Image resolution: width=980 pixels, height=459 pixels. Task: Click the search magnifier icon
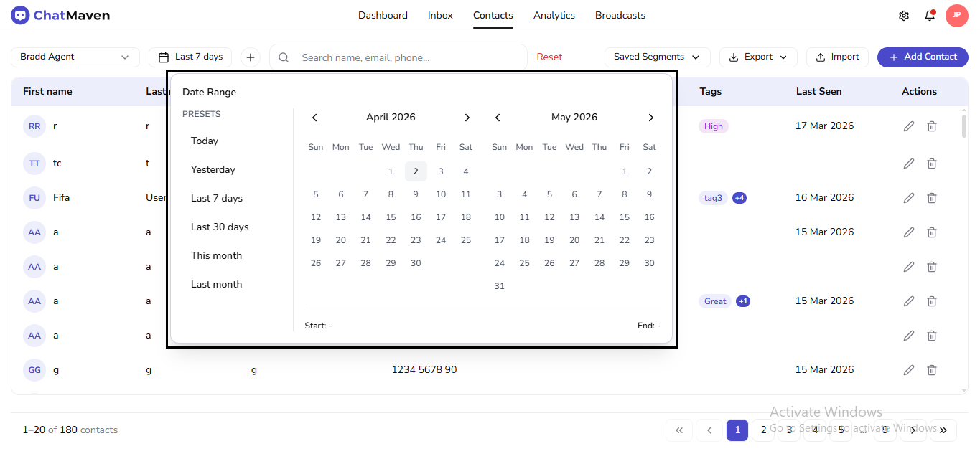click(283, 57)
